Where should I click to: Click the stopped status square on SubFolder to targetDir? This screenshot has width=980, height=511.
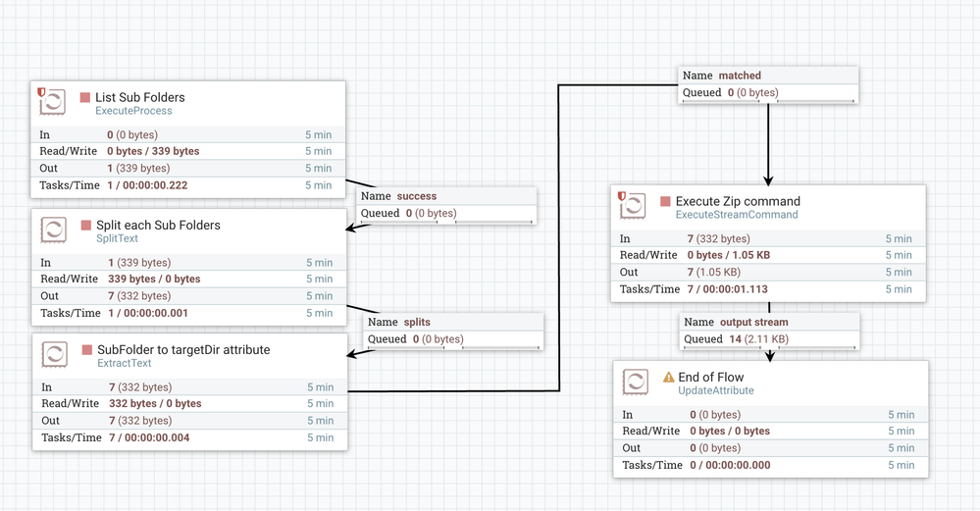87,350
